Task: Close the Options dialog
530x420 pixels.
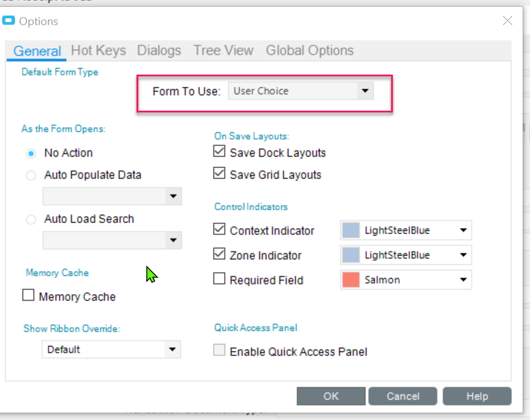Action: 507,21
